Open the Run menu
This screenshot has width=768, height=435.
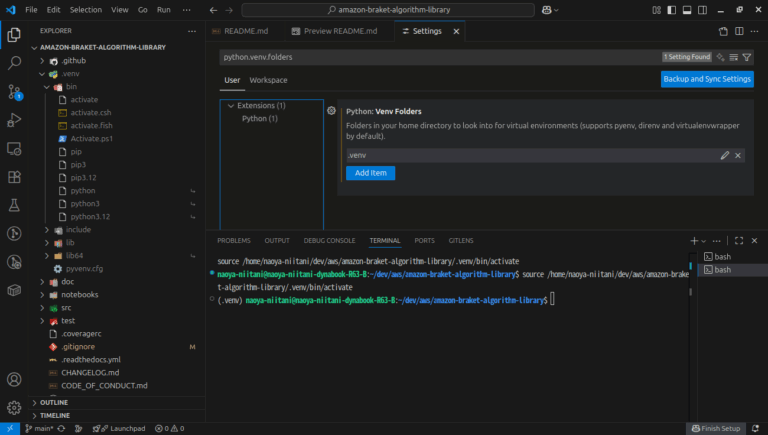click(x=164, y=10)
